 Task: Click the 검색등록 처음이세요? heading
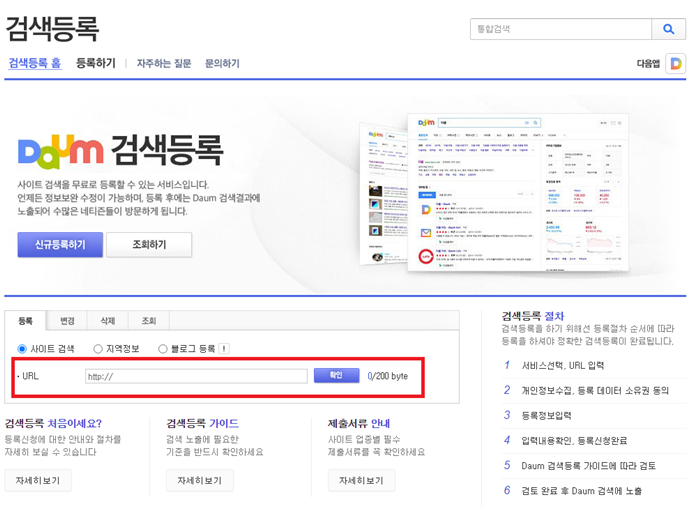pyautogui.click(x=53, y=423)
